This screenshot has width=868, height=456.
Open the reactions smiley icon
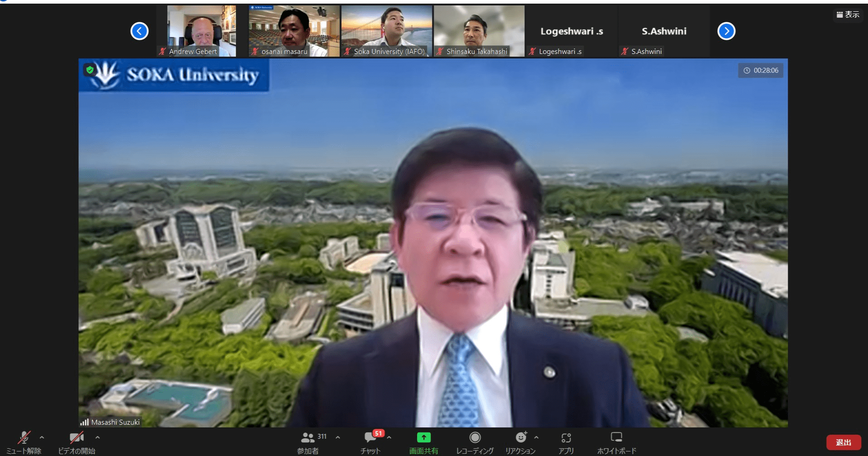point(521,437)
